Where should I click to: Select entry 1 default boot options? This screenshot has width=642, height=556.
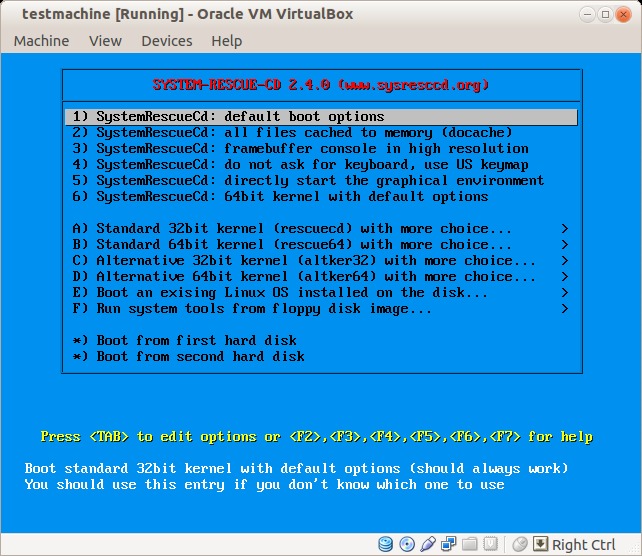tap(321, 117)
